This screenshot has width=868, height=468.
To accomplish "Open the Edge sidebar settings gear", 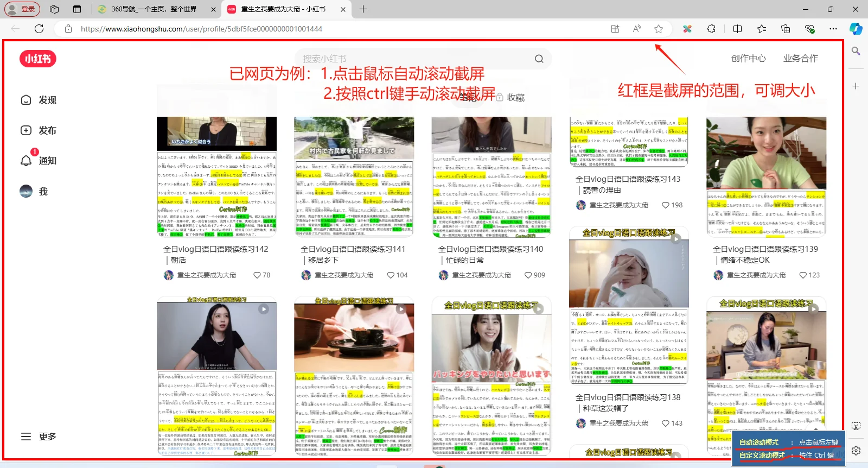I will [x=856, y=451].
